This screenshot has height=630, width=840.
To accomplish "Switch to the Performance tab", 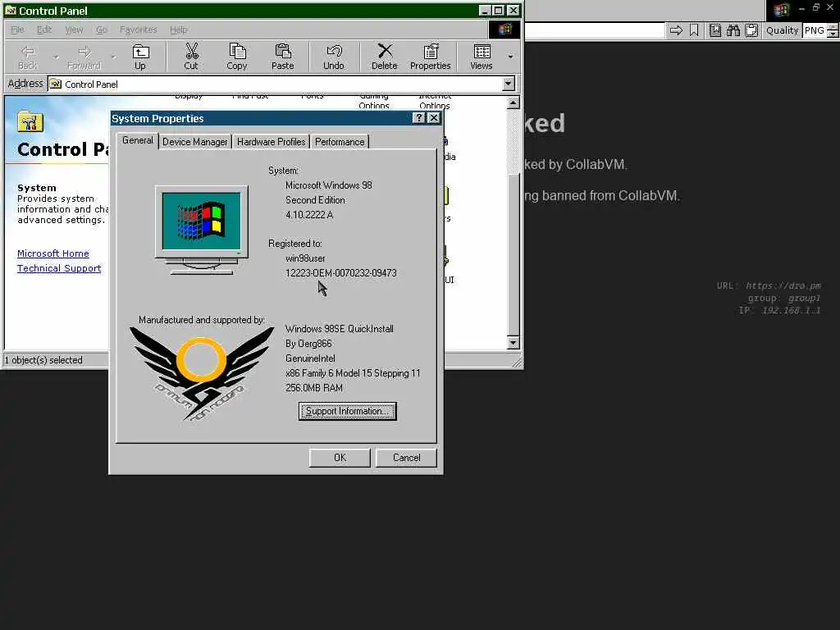I will [340, 141].
